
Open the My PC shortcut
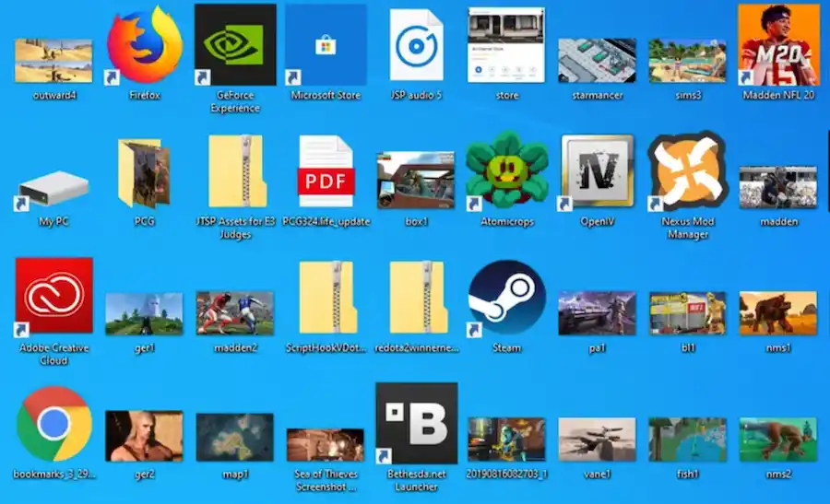[x=53, y=189]
